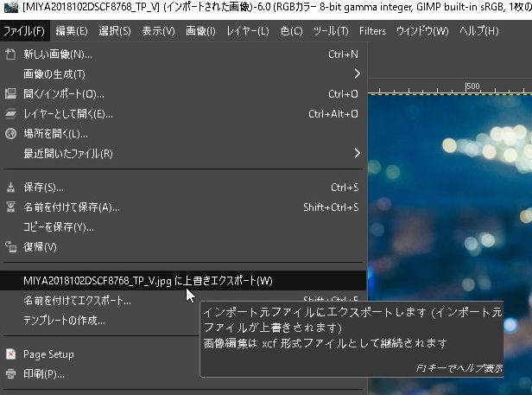
Task: Choose コピーを保存(Y) menu entry
Action: tap(59, 227)
